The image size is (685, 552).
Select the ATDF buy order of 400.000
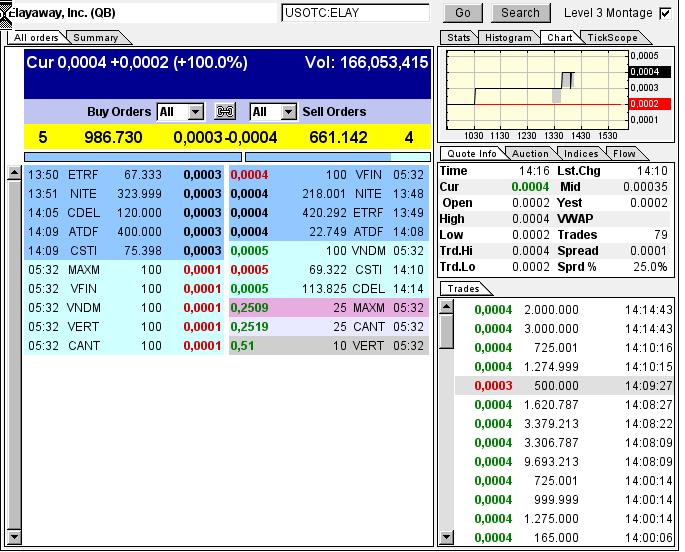point(124,231)
